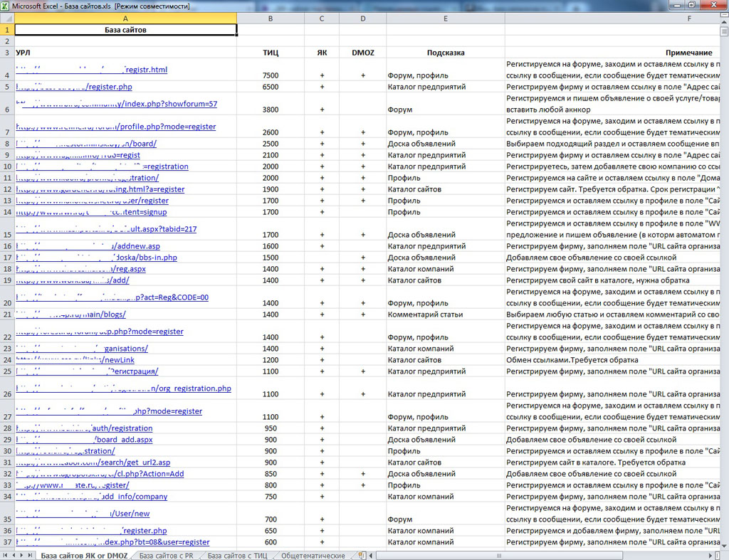Click the Select All corner button

(x=7, y=19)
